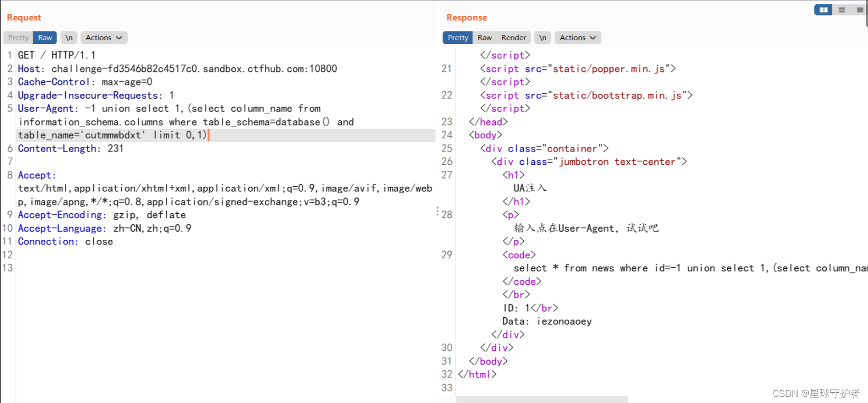Select the combined tabbed layout icon
The height and width of the screenshot is (403, 868).
click(x=859, y=10)
